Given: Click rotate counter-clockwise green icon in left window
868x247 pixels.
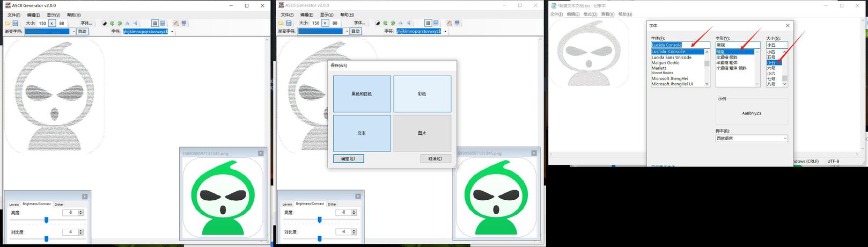Looking at the screenshot, I should coord(112,23).
